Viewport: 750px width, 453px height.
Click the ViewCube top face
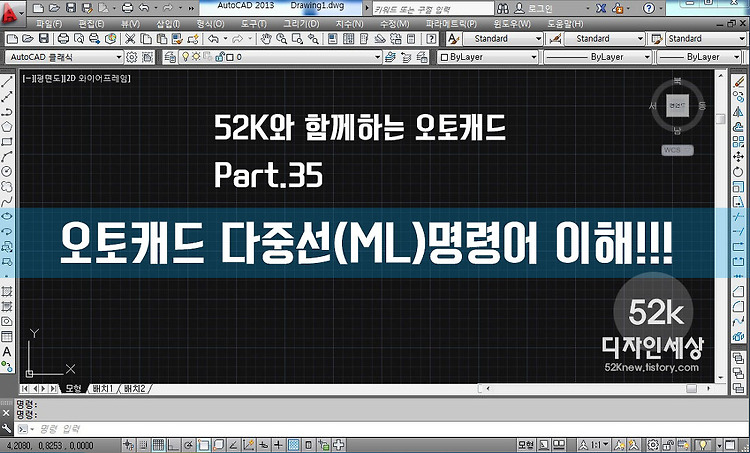coord(677,105)
